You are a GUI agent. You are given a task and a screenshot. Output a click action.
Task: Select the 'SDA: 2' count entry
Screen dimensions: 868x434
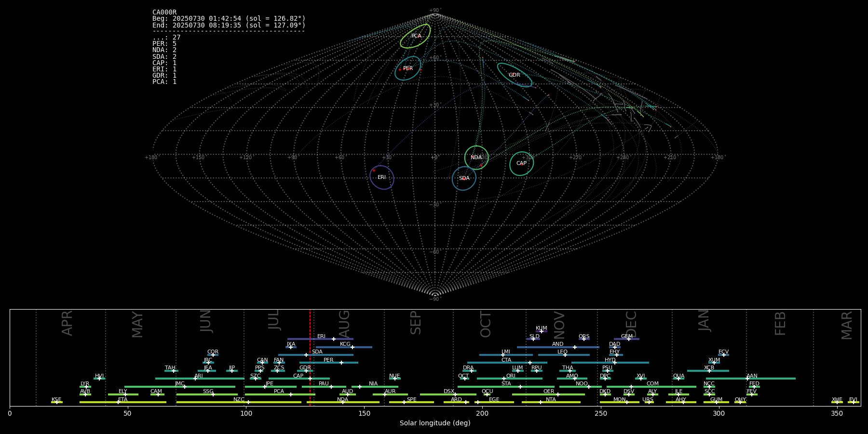click(164, 56)
